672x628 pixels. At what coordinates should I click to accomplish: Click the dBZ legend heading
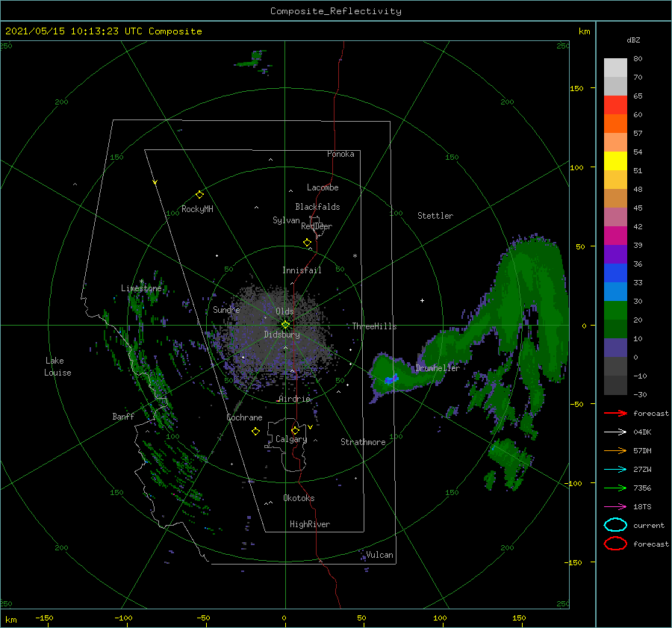click(x=633, y=40)
